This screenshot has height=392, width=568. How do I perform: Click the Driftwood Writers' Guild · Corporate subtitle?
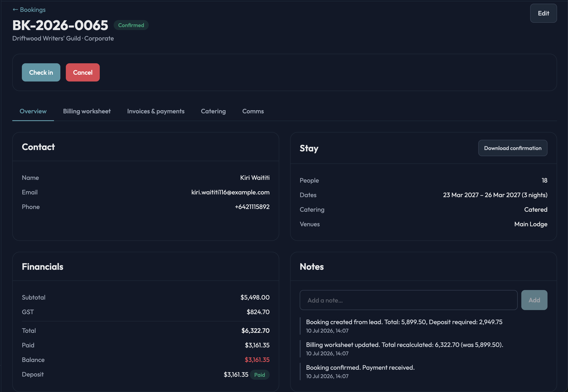click(x=63, y=38)
